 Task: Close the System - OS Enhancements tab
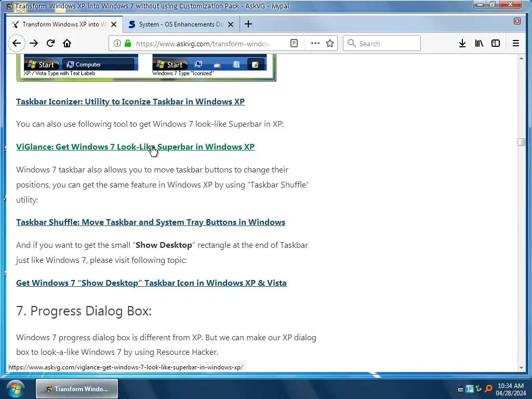(231, 24)
